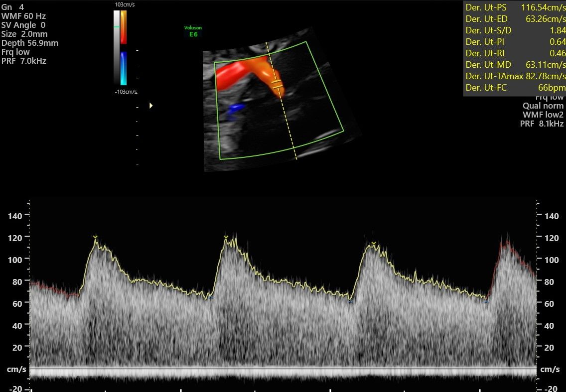
Task: Select the Der. Ut-PS 116.54cm/s measurement
Action: click(516, 7)
